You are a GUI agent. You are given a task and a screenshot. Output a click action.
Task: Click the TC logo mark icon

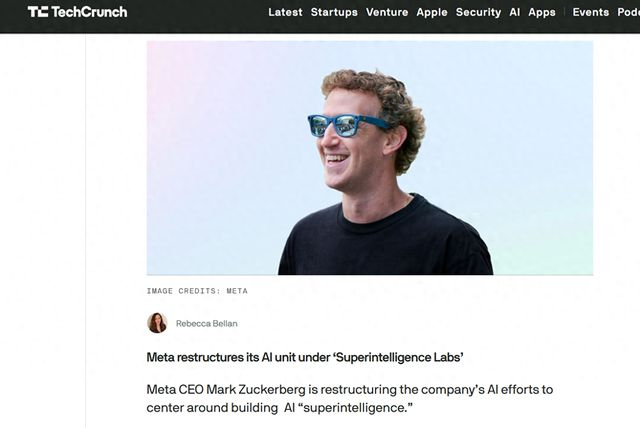pos(38,12)
